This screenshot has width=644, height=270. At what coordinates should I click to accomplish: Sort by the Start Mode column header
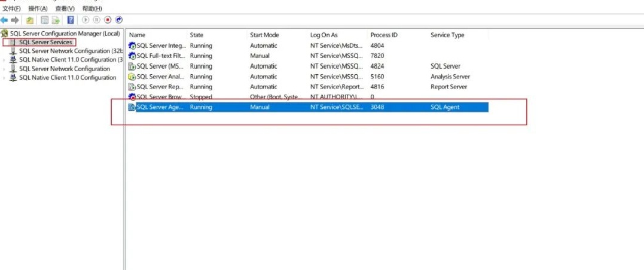(x=264, y=35)
